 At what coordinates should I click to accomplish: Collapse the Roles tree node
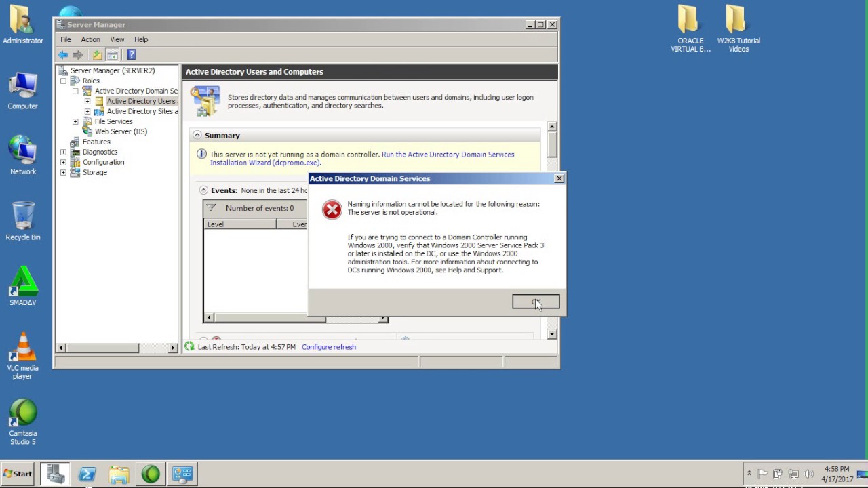pyautogui.click(x=63, y=81)
